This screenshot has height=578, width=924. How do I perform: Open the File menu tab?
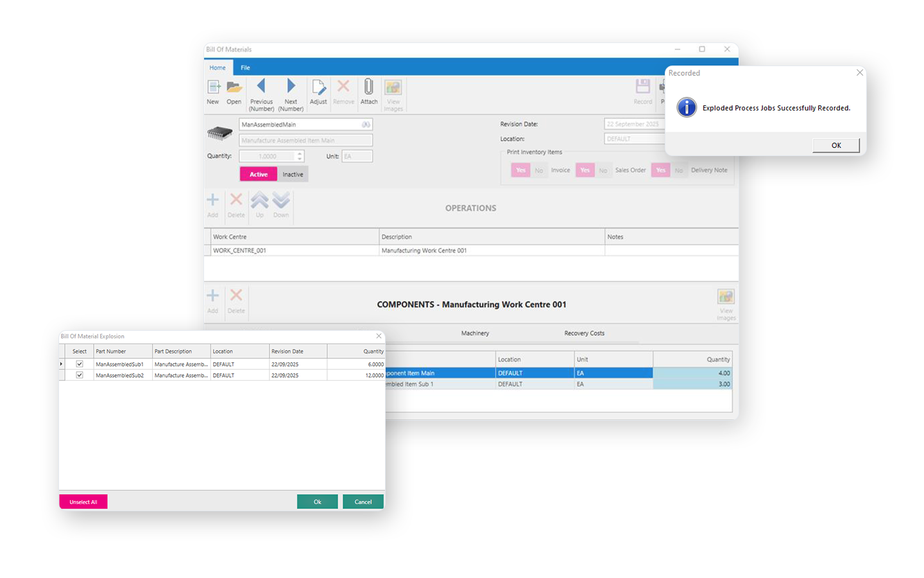click(x=245, y=67)
